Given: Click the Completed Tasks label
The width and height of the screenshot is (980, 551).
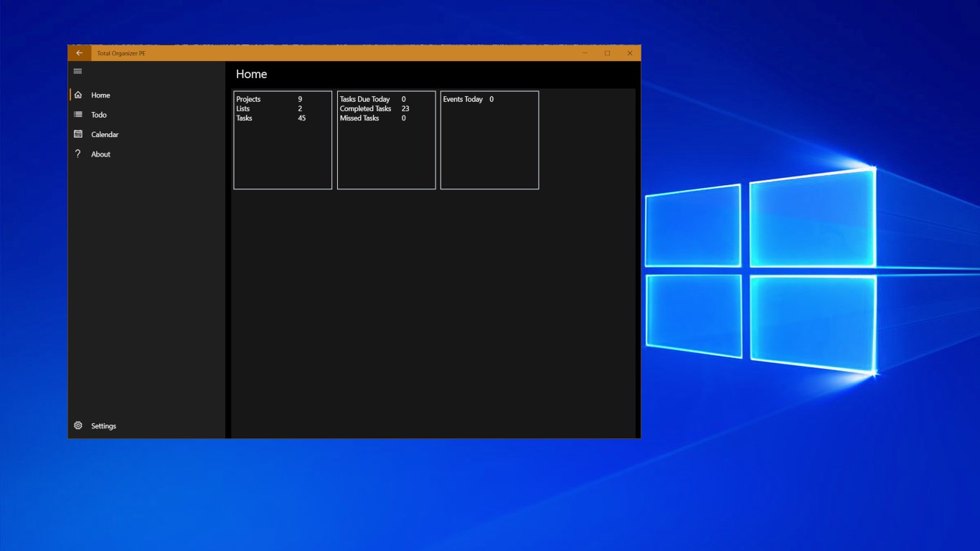Looking at the screenshot, I should point(366,108).
